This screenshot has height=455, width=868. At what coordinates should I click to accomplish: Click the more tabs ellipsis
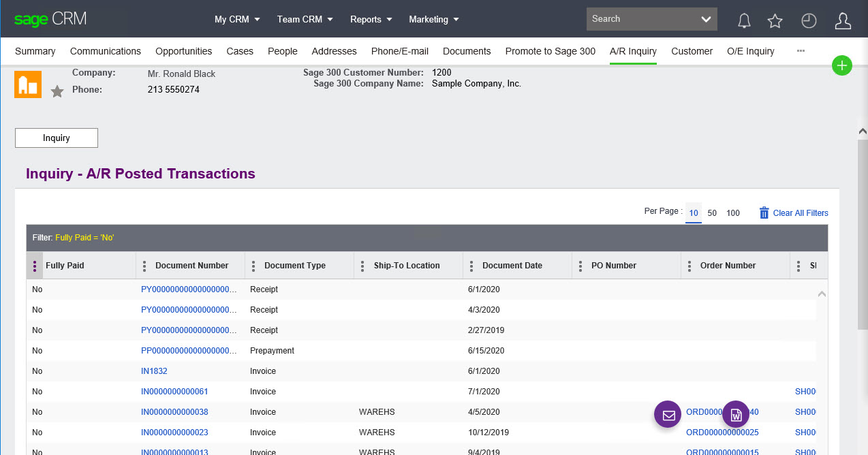801,51
